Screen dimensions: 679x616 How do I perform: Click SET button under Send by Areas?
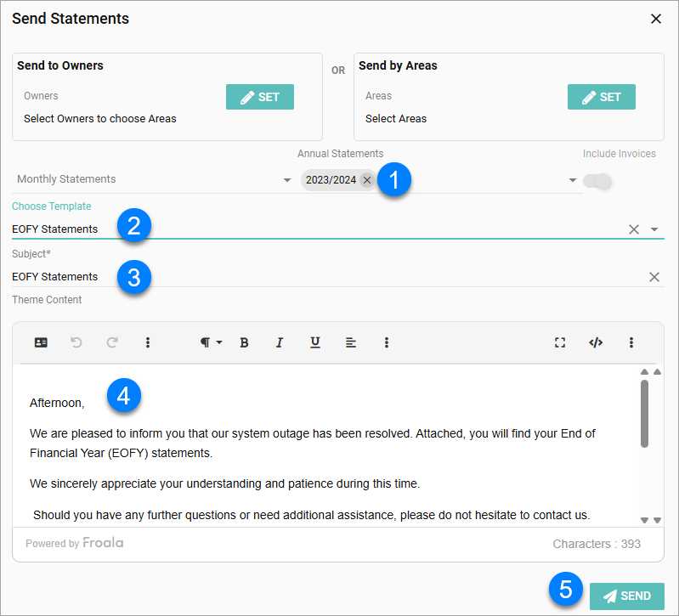point(601,97)
